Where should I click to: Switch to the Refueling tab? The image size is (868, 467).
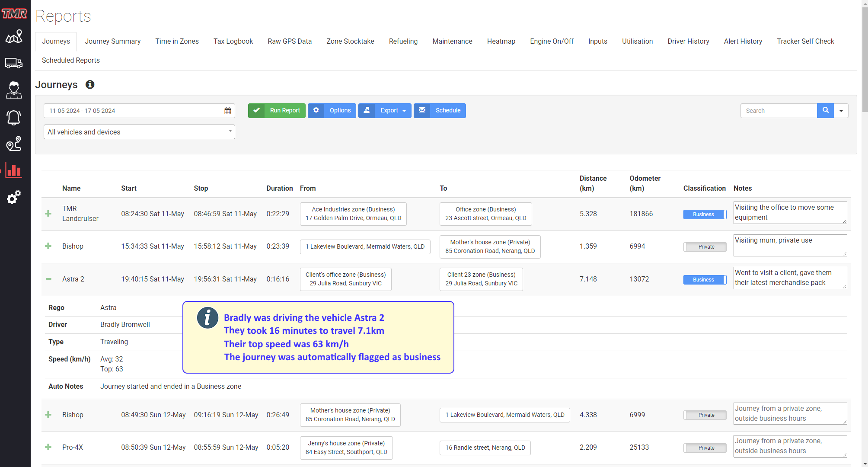pyautogui.click(x=403, y=42)
